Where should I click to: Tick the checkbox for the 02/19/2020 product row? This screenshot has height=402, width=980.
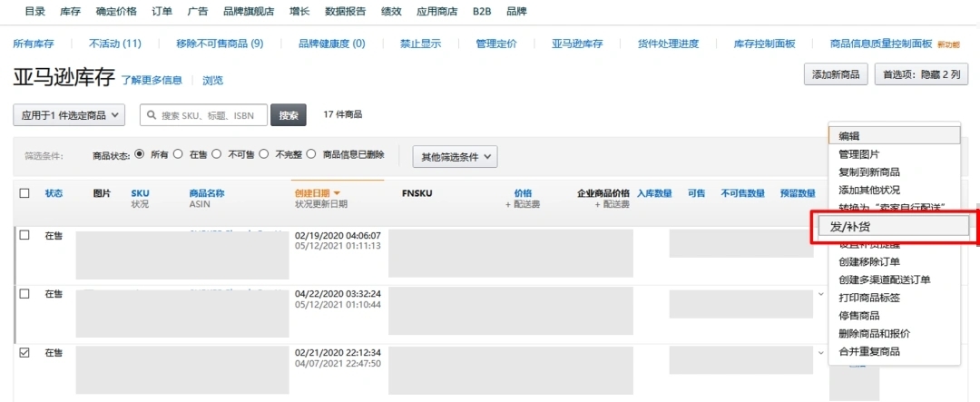click(x=24, y=236)
